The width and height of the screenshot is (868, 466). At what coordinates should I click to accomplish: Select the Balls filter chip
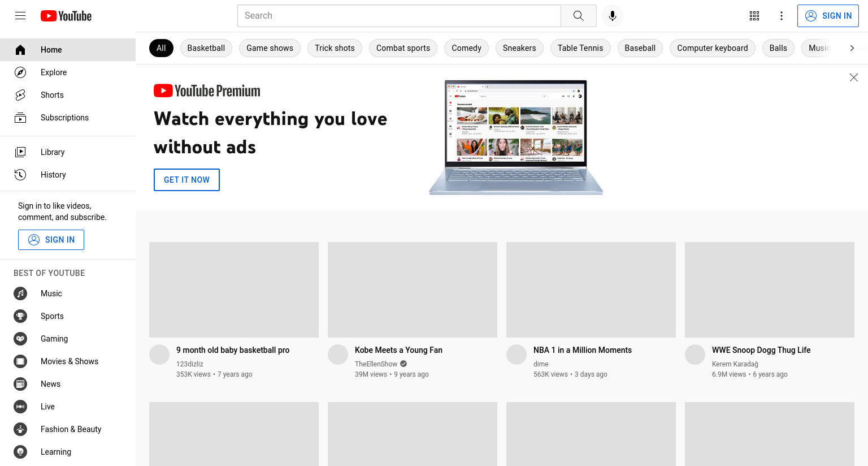778,48
